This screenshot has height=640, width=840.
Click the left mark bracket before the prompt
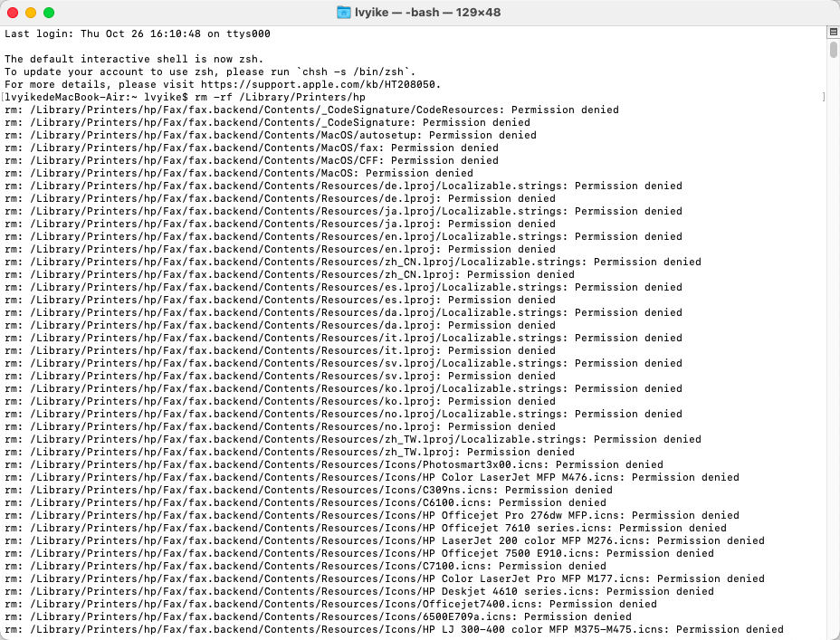pos(3,97)
